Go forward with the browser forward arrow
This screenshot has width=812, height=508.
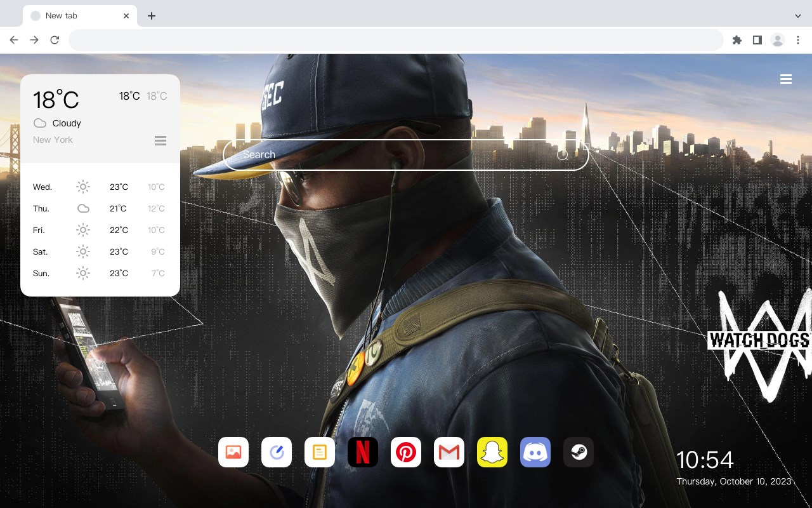pyautogui.click(x=34, y=40)
